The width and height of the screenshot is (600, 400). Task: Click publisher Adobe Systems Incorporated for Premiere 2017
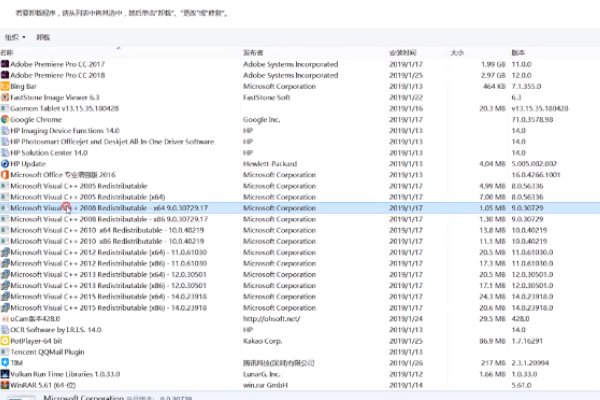tap(290, 64)
